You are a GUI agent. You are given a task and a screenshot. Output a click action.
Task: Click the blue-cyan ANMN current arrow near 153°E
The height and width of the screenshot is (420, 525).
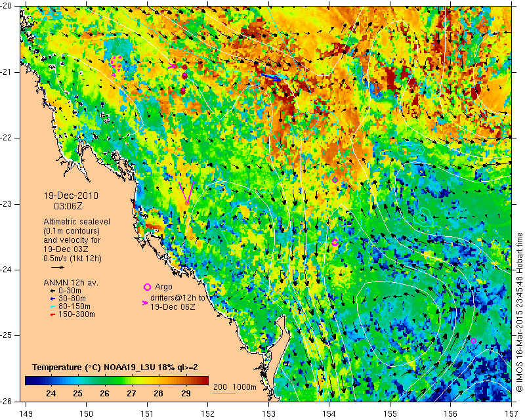coord(274,77)
